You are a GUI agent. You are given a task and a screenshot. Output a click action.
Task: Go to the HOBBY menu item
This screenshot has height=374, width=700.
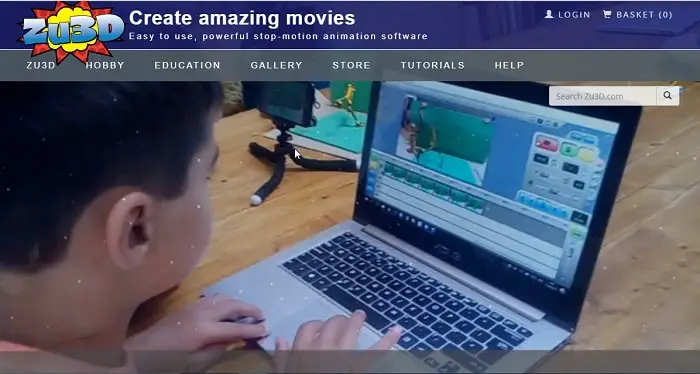coord(105,65)
